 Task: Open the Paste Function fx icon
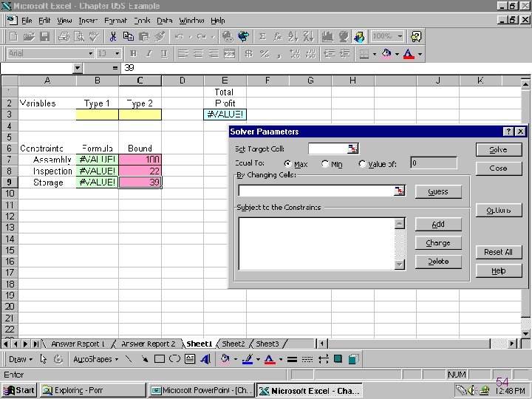pos(278,37)
